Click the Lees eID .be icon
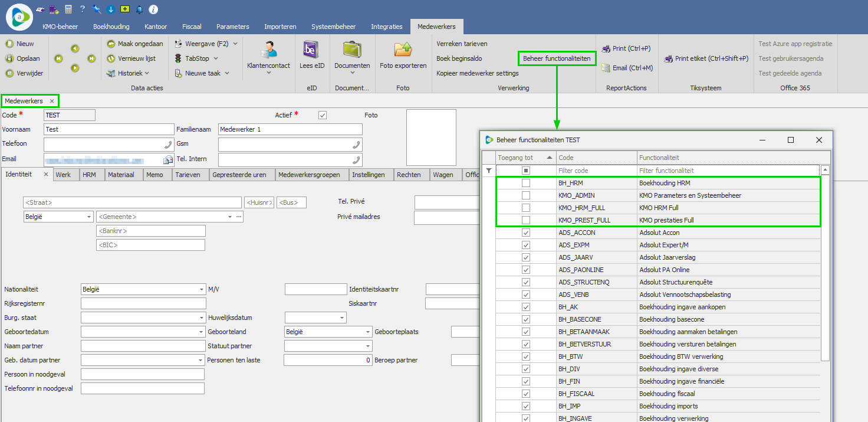The width and height of the screenshot is (868, 422). coord(311,50)
